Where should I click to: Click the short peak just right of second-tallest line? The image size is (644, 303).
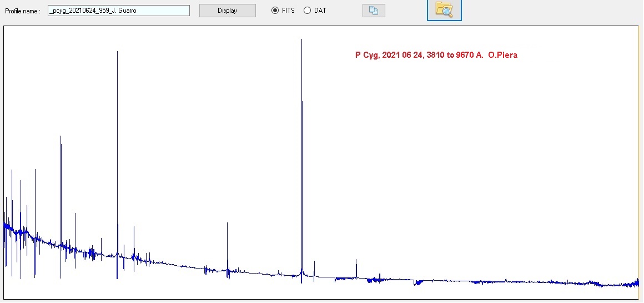point(134,228)
